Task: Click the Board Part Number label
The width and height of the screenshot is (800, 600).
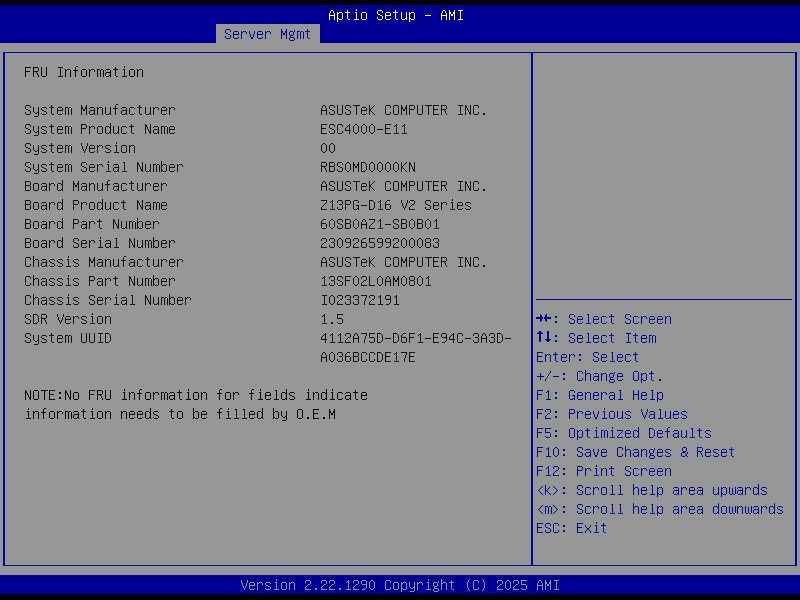Action: [x=91, y=224]
